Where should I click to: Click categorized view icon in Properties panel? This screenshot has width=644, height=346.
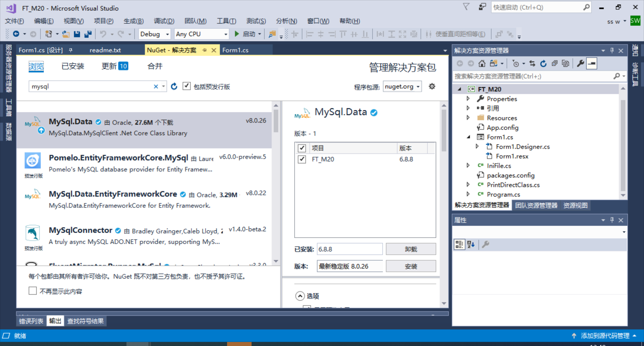coord(459,244)
